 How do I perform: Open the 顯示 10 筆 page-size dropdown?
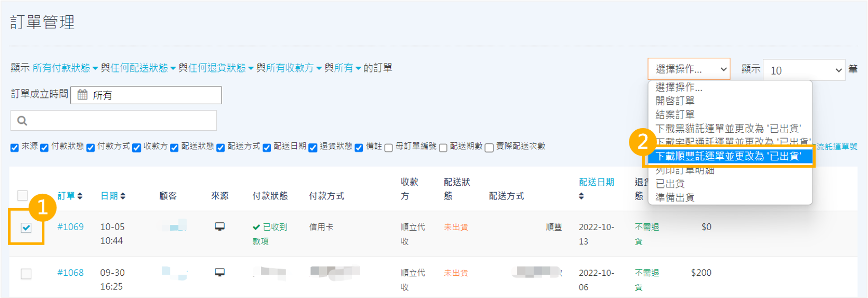804,70
